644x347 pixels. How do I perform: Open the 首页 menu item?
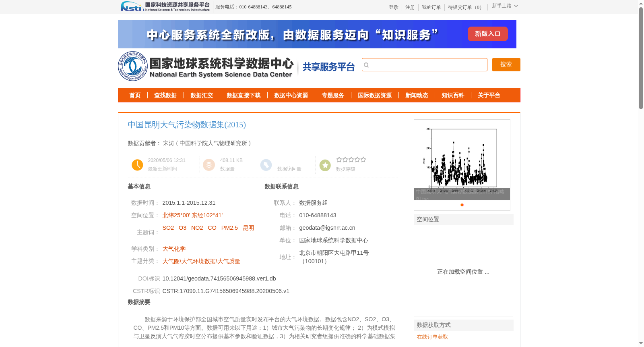[x=135, y=95]
